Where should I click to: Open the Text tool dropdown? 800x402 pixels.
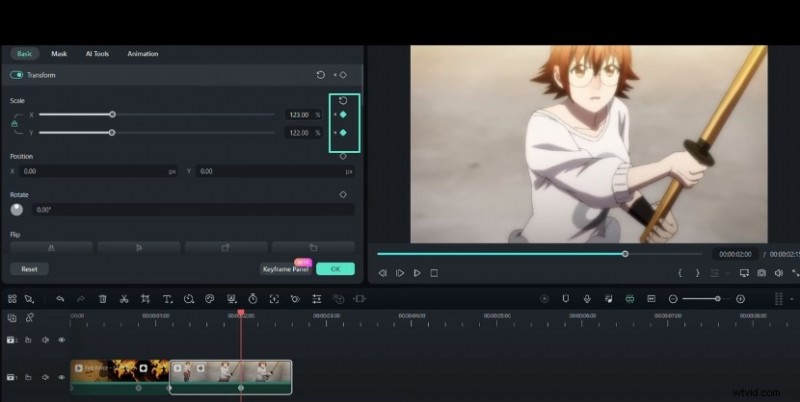tap(167, 299)
